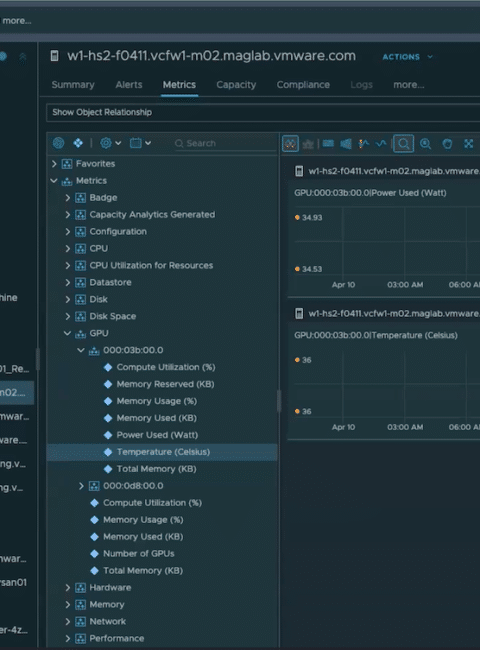Click the zoom-in magnifier icon in the chart toolbar
Image resolution: width=480 pixels, height=650 pixels.
click(x=425, y=144)
